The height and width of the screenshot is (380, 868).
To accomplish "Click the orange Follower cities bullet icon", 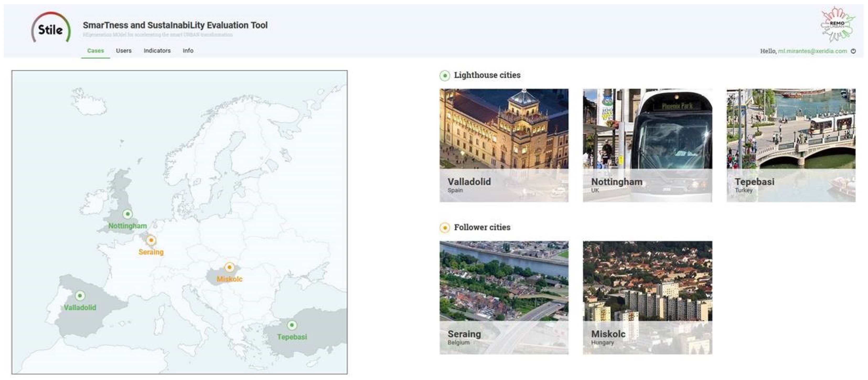I will [444, 228].
